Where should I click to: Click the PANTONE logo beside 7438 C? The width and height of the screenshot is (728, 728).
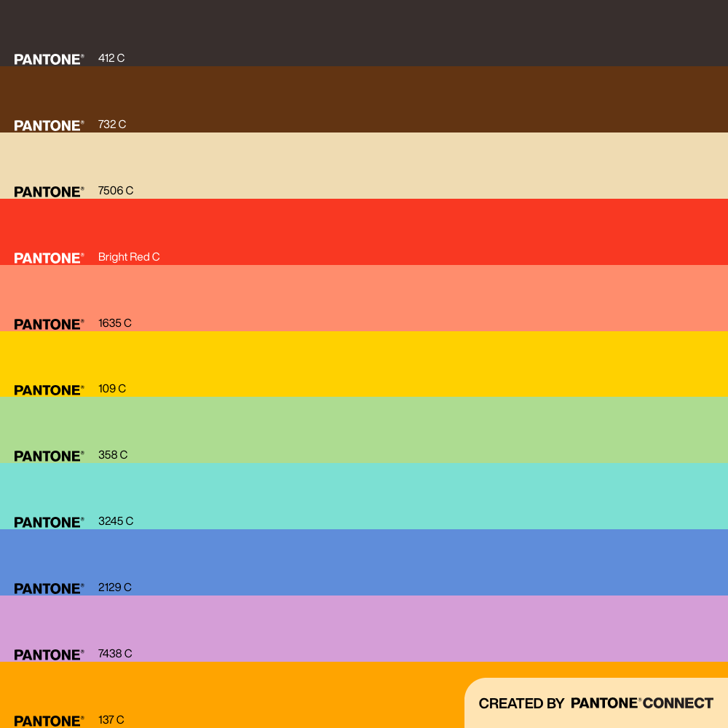point(50,655)
